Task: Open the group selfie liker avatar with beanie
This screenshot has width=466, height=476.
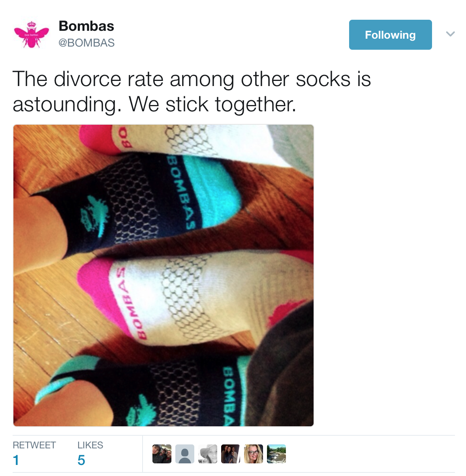Action: [162, 454]
